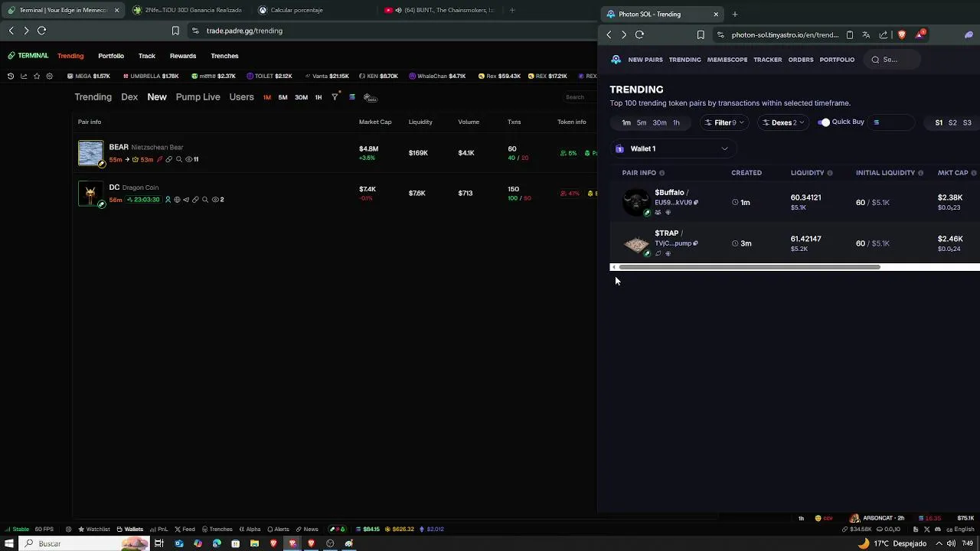The image size is (980, 551).
Task: Select the S2 preset
Action: click(x=952, y=122)
